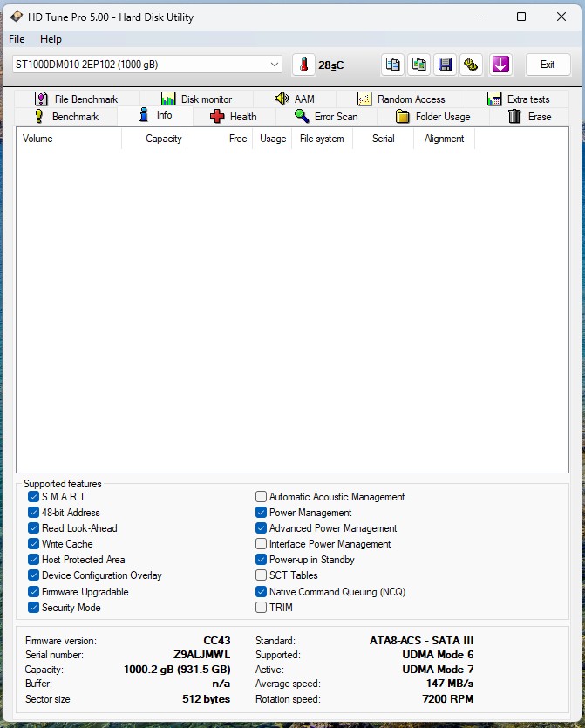Screen dimensions: 585x728
Task: Check Automatic Acoustic Management
Action: (261, 497)
